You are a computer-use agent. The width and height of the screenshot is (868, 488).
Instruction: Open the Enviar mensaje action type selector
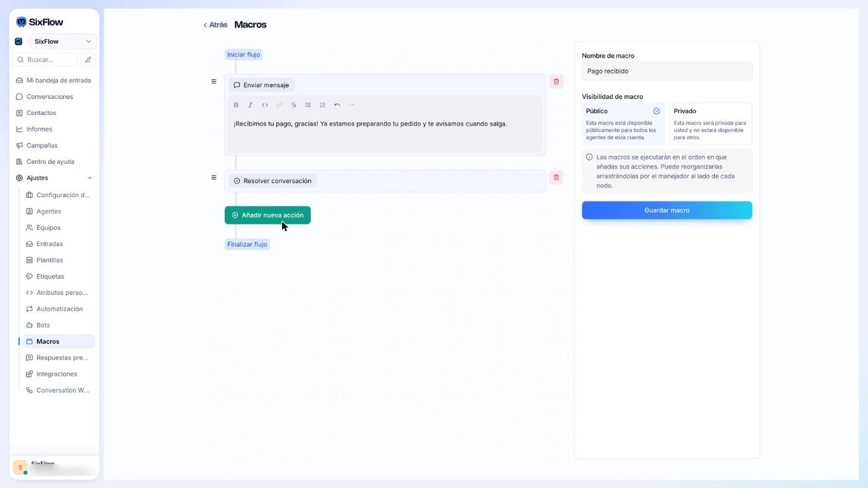(261, 85)
